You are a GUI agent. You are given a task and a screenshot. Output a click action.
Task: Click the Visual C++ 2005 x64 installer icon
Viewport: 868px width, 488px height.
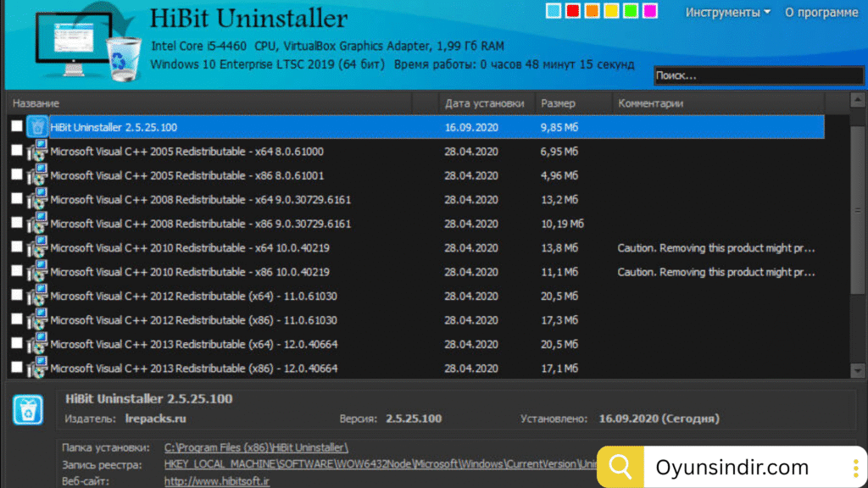pyautogui.click(x=37, y=152)
